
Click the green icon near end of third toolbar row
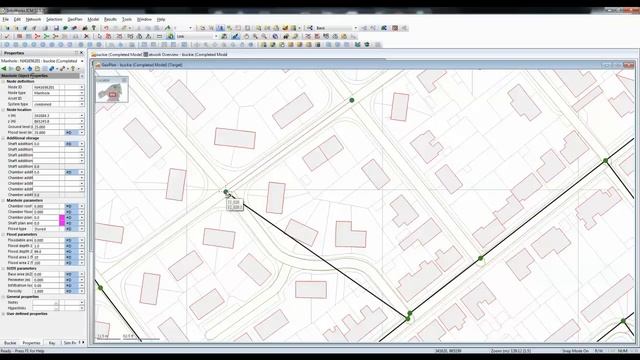coord(367,44)
